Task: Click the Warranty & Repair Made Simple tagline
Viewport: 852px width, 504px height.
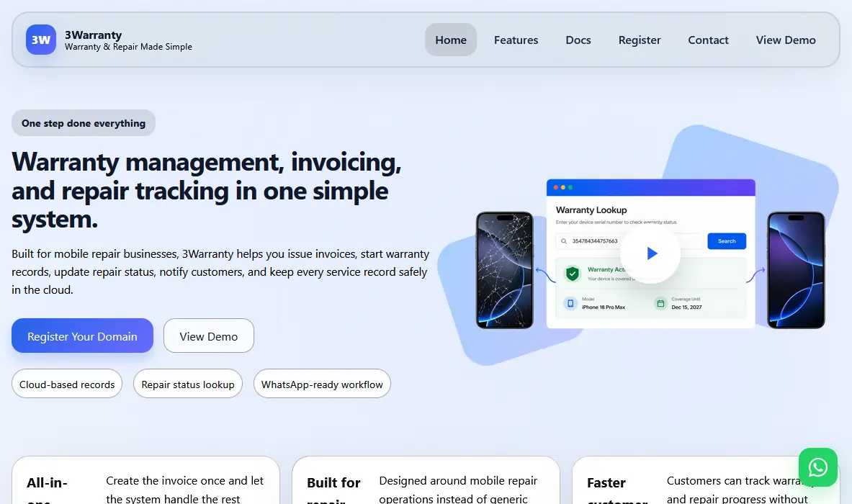Action: (128, 47)
